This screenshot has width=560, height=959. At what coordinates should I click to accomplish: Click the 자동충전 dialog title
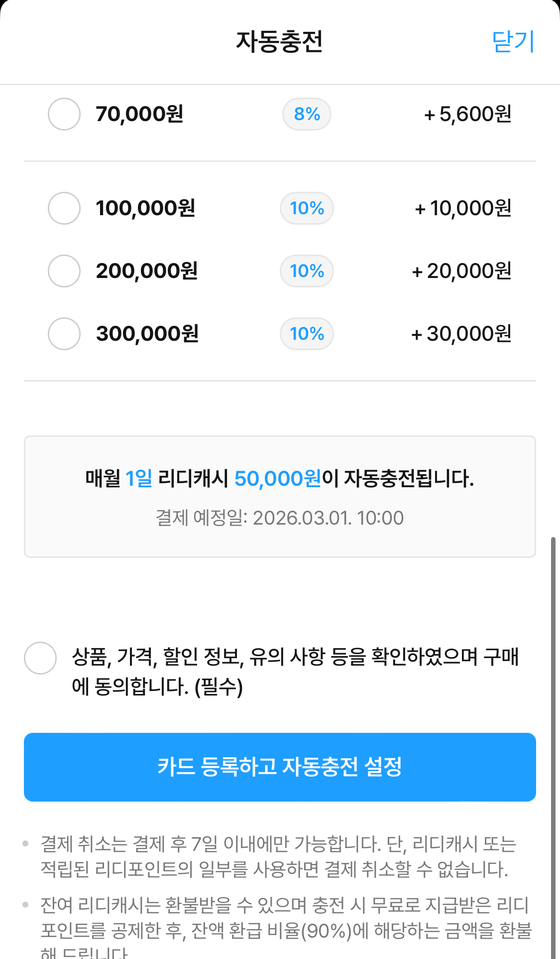click(x=279, y=41)
